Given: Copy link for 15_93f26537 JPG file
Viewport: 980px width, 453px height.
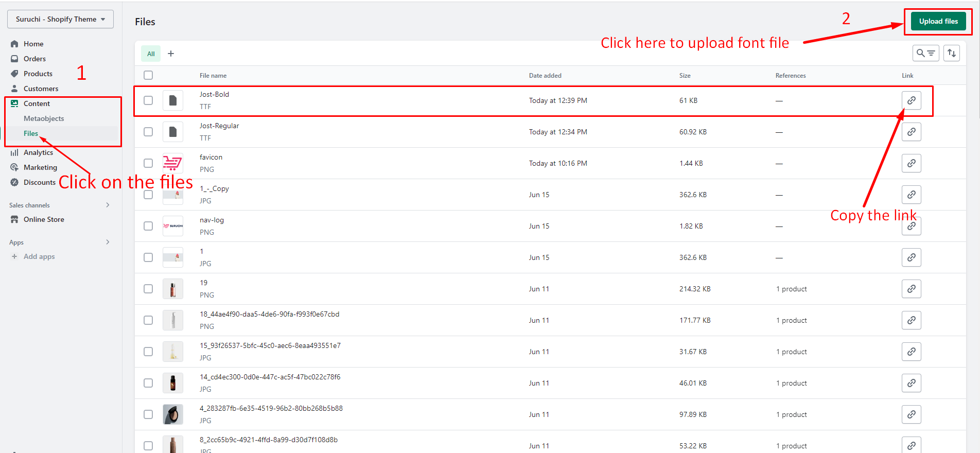Looking at the screenshot, I should [911, 352].
